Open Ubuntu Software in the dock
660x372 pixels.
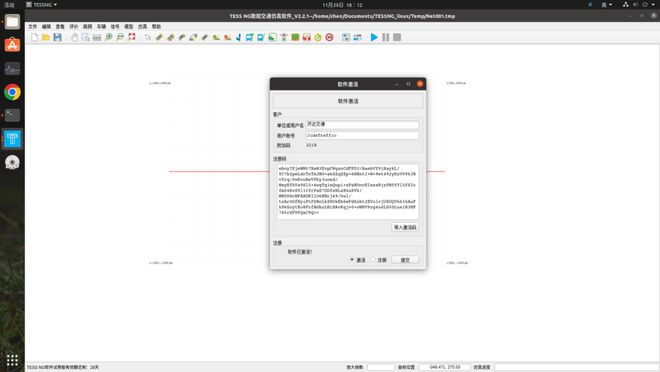pyautogui.click(x=12, y=45)
